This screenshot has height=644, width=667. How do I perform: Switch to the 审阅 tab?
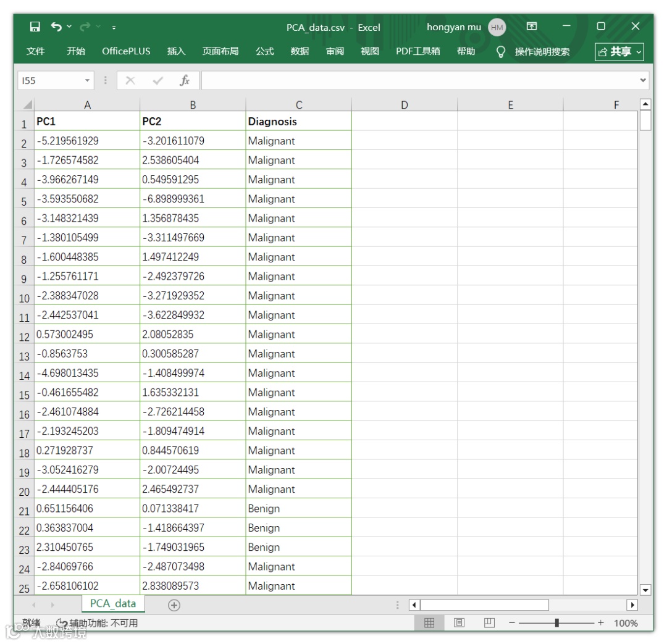pos(335,51)
